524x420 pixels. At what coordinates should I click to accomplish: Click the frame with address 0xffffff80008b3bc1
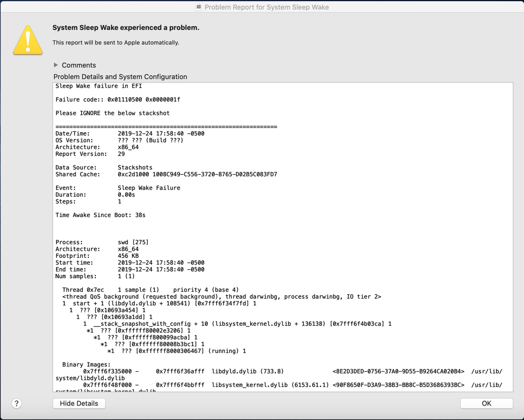point(152,344)
